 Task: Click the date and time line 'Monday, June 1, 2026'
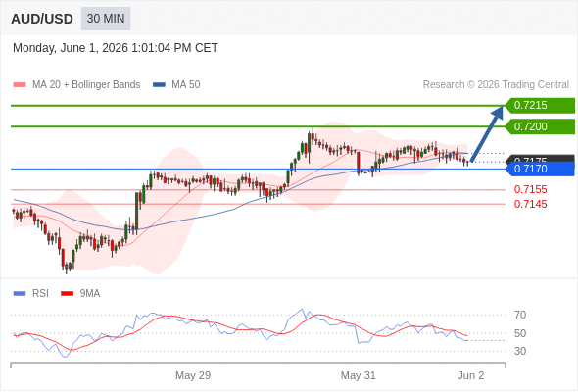(116, 48)
